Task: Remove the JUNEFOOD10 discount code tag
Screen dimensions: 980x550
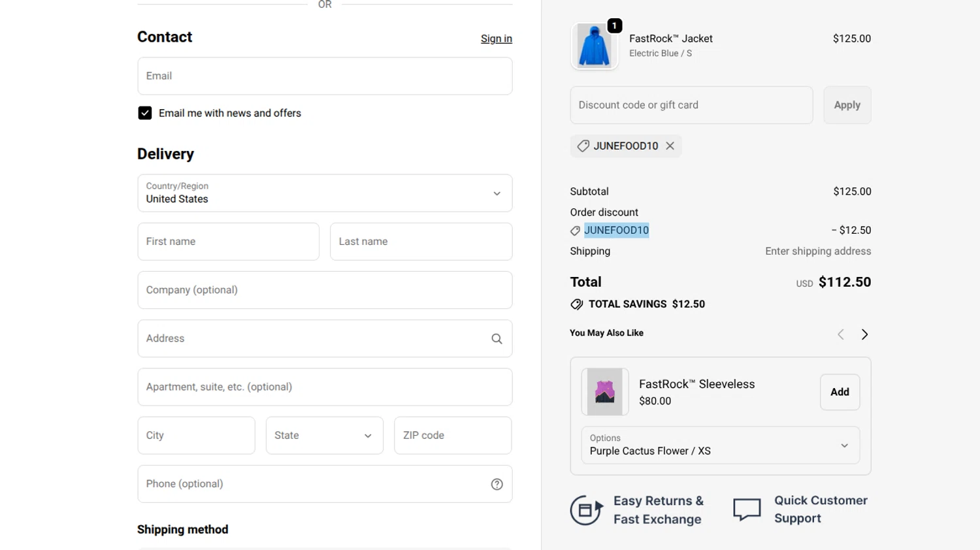Action: point(670,146)
